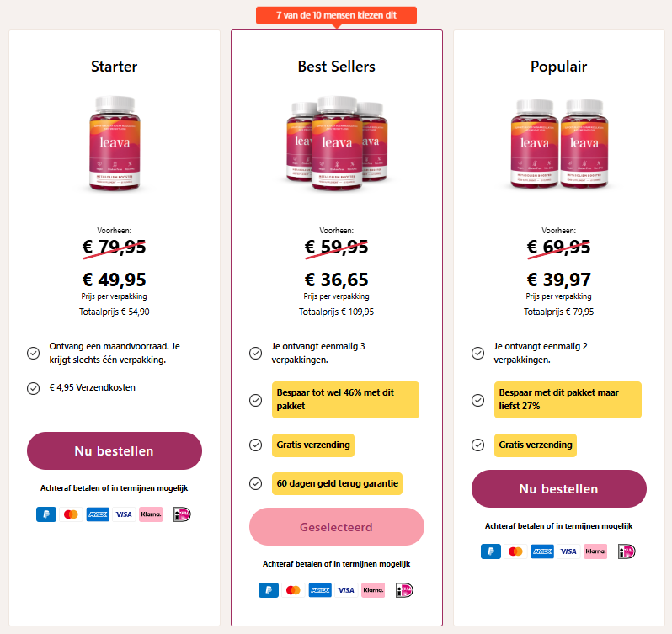Click the Klarna icon under Best Sellers
Screen dimensions: 672x634
[373, 590]
